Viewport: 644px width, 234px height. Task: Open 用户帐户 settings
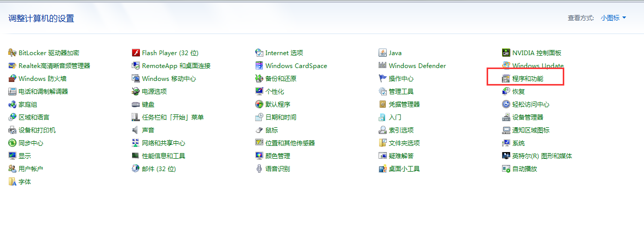[x=30, y=169]
